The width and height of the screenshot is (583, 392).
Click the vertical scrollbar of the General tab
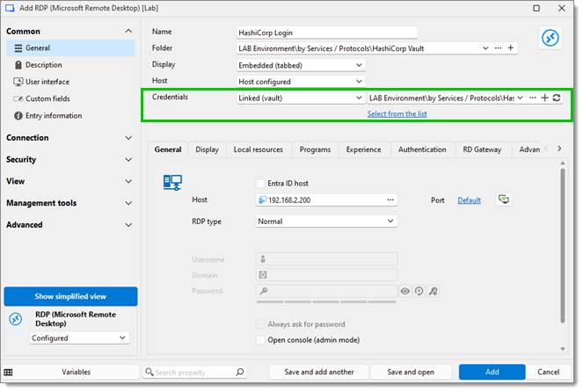pos(563,245)
